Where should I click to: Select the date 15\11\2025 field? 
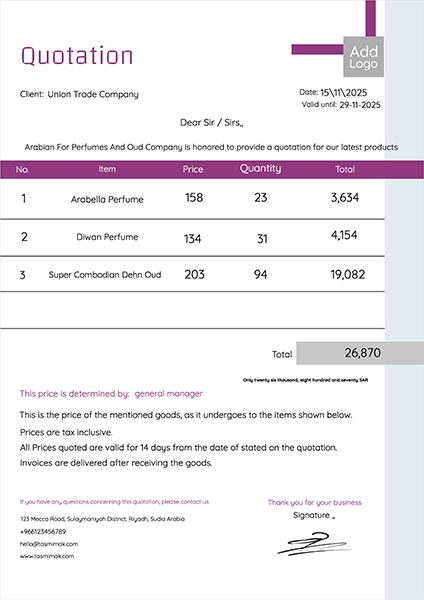click(x=344, y=93)
